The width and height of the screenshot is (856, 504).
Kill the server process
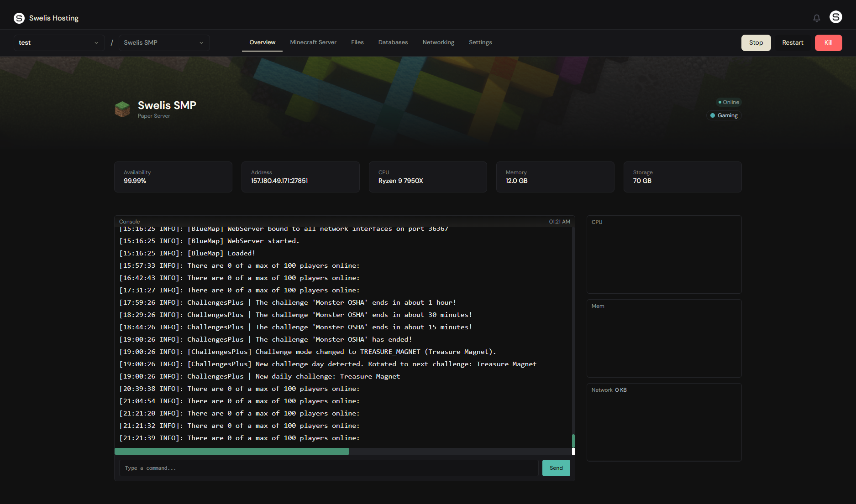[x=828, y=43]
